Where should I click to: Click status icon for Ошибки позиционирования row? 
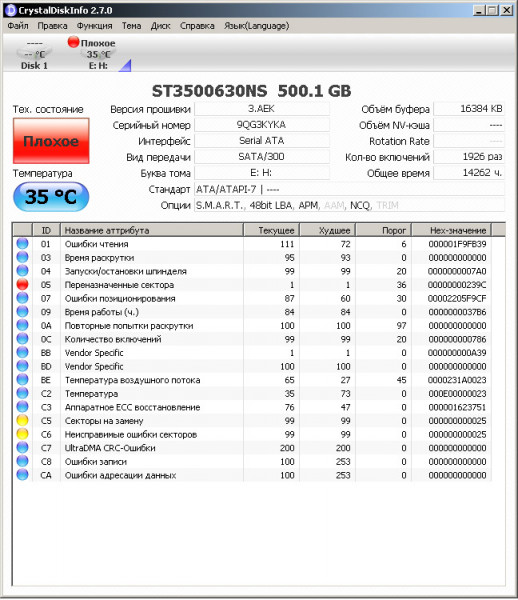click(x=23, y=298)
